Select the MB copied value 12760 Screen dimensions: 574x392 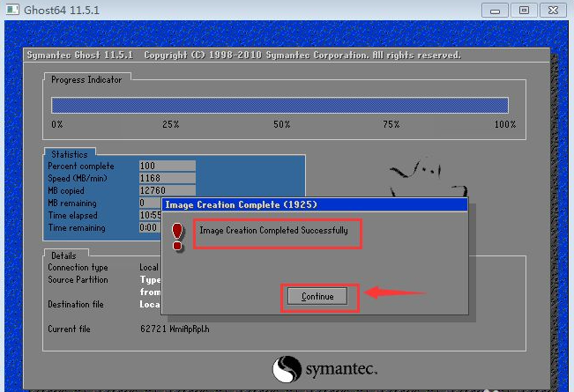coord(167,190)
